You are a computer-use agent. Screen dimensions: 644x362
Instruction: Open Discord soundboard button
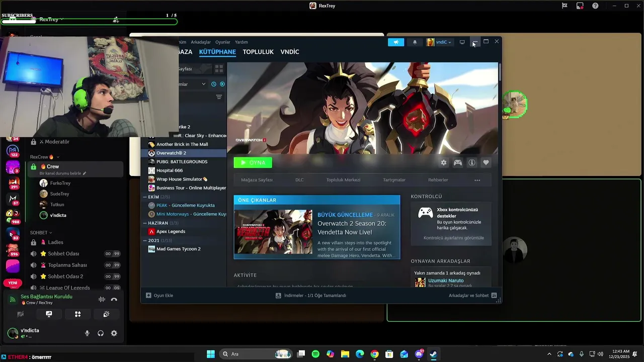tap(106, 314)
